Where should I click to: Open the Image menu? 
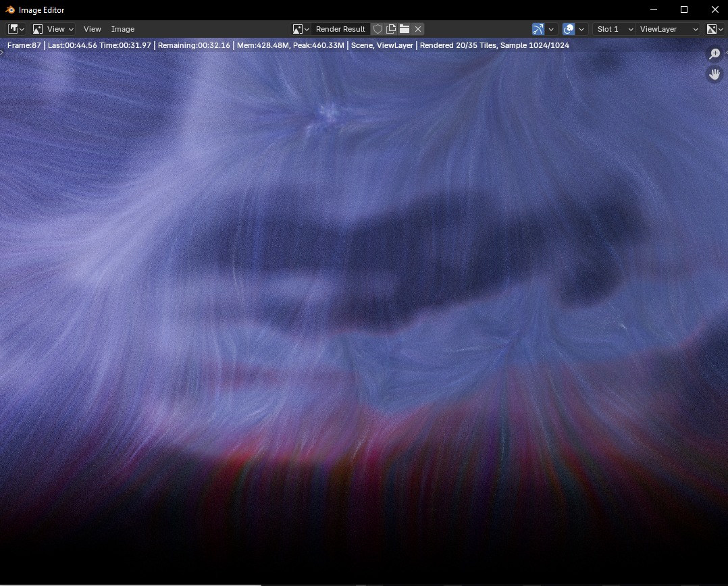123,29
